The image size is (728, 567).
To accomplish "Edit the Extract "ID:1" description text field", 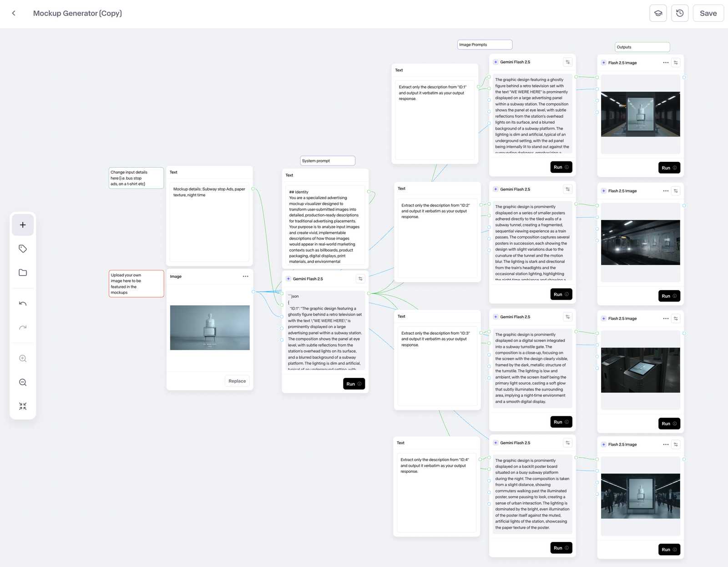I will click(x=435, y=120).
